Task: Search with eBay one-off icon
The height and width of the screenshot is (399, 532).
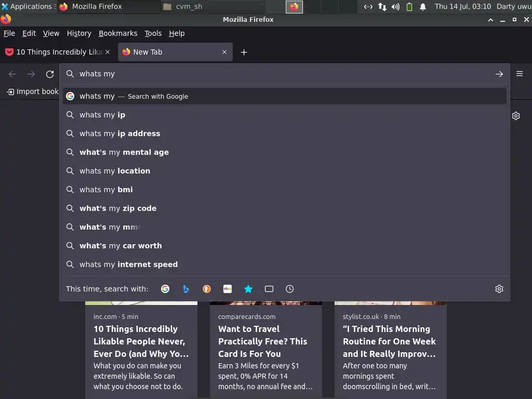Action: (x=228, y=289)
